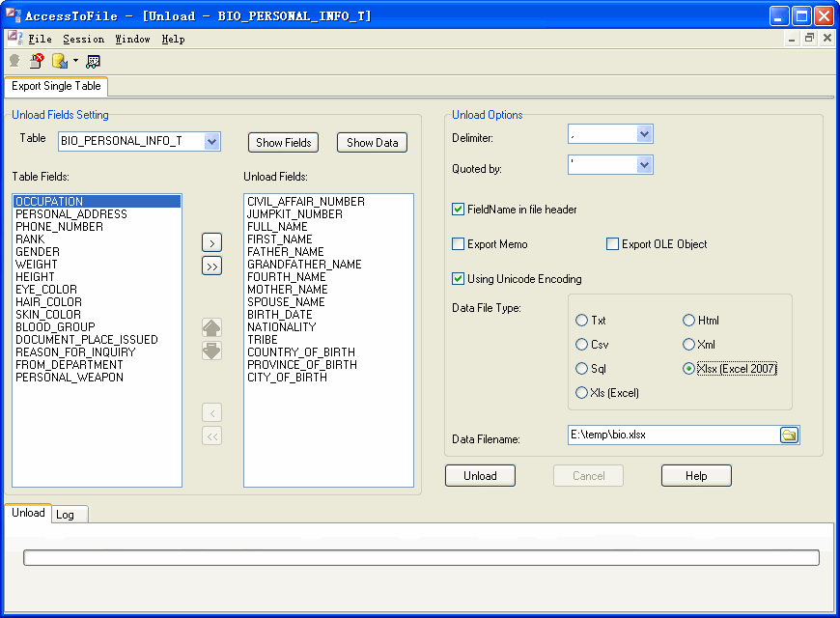Viewport: 840px width, 618px height.
Task: Click the move field down arrow
Action: [x=211, y=351]
